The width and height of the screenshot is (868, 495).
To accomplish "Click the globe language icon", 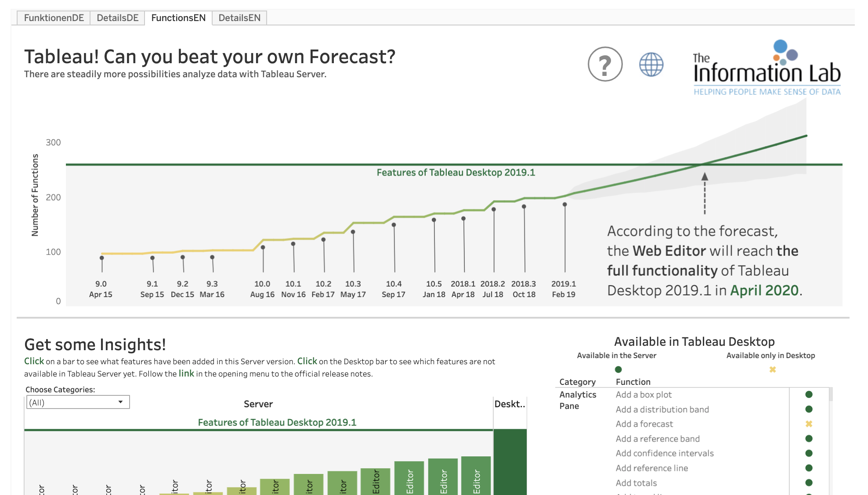I will click(651, 65).
